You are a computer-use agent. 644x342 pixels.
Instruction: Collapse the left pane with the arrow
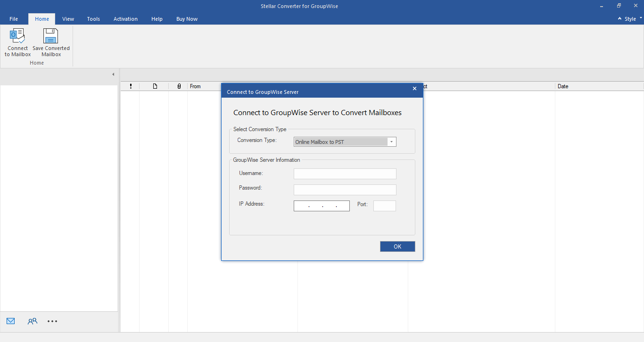[113, 75]
